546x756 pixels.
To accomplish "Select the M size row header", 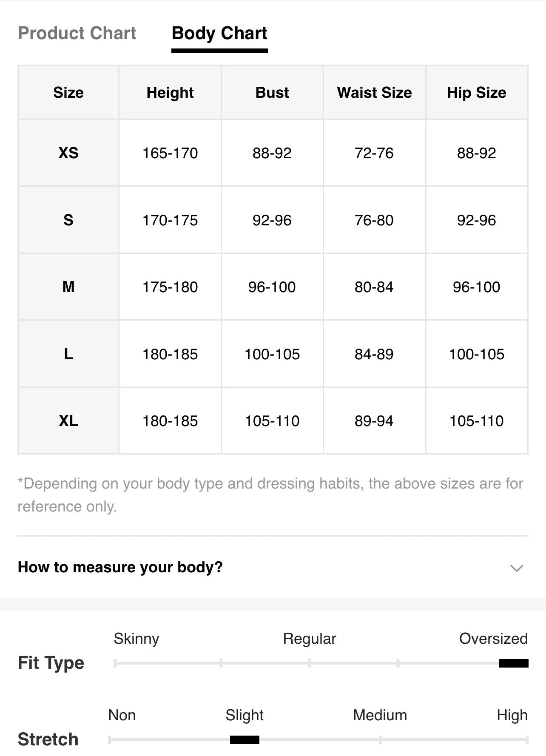I will (68, 287).
